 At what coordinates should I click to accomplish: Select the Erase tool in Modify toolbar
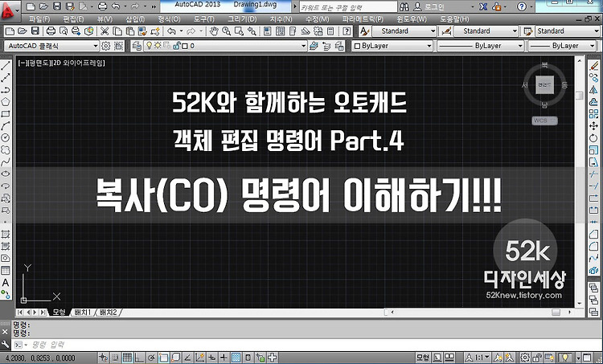pyautogui.click(x=594, y=66)
